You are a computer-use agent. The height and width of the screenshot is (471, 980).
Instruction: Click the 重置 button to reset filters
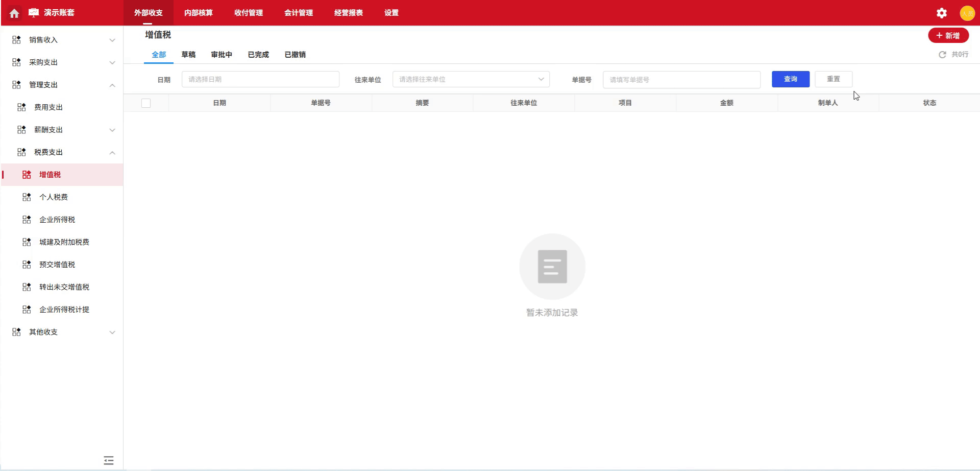(834, 79)
